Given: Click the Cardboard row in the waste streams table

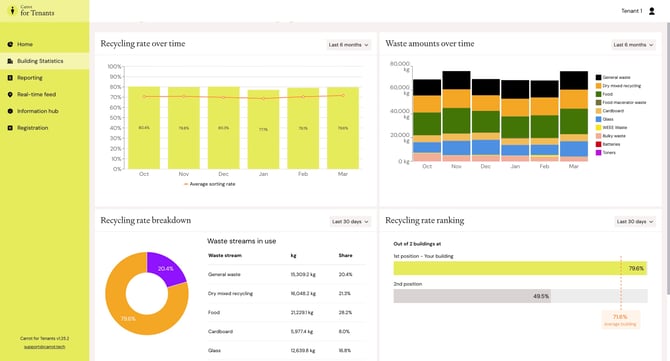Looking at the screenshot, I should coord(286,332).
